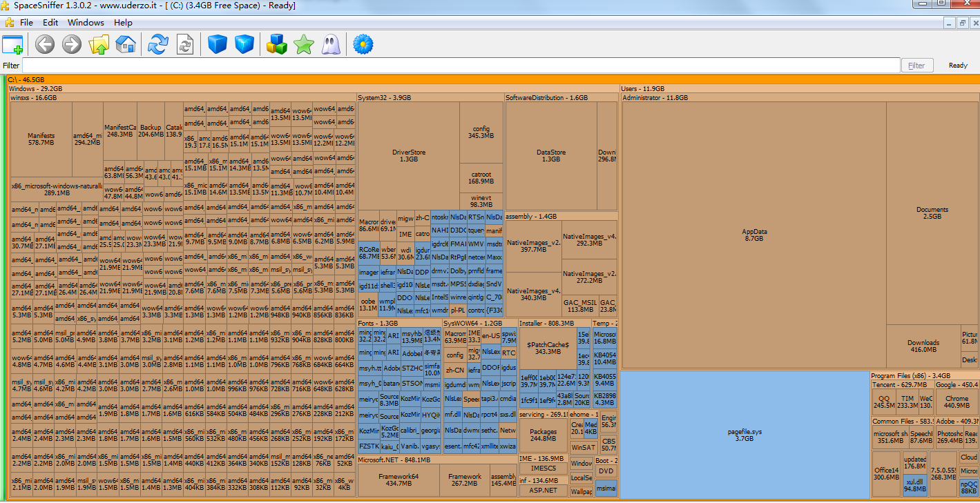Expand the AppData 8.7GB folder block

click(x=753, y=235)
